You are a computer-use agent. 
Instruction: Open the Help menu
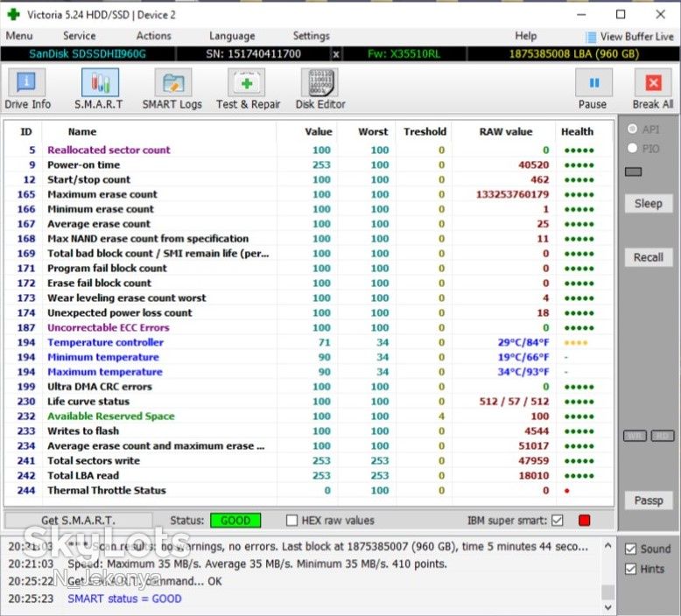tap(525, 36)
